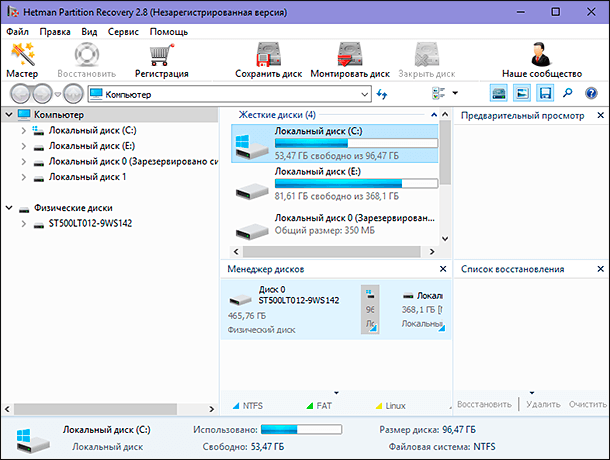Select Локальный диск (E:) drive icon in list
The height and width of the screenshot is (460, 610).
[x=252, y=191]
